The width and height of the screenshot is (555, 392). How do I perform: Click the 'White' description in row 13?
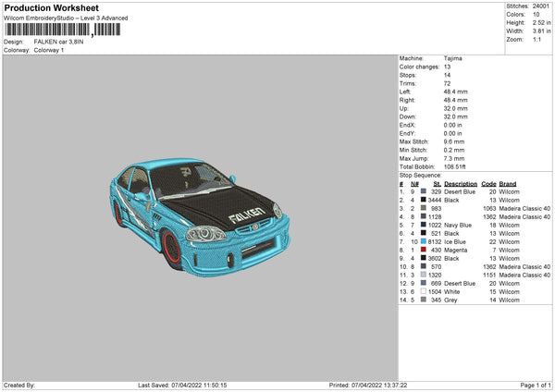(452, 291)
